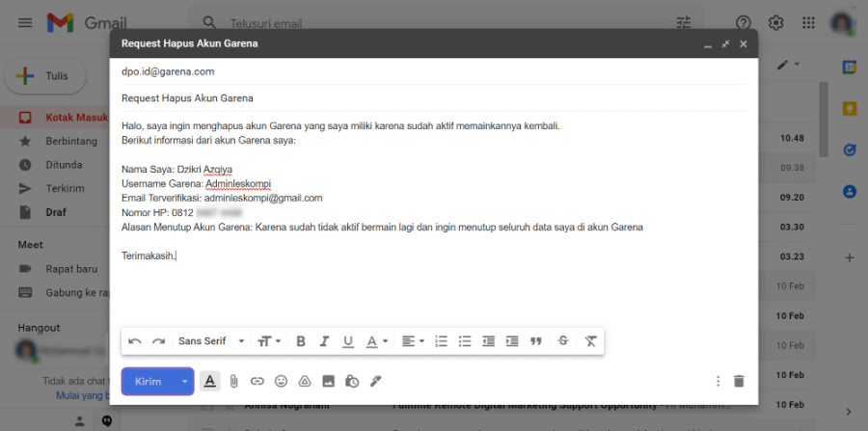Redo the last edit in compose toolbar
The height and width of the screenshot is (431, 868).
tap(159, 341)
